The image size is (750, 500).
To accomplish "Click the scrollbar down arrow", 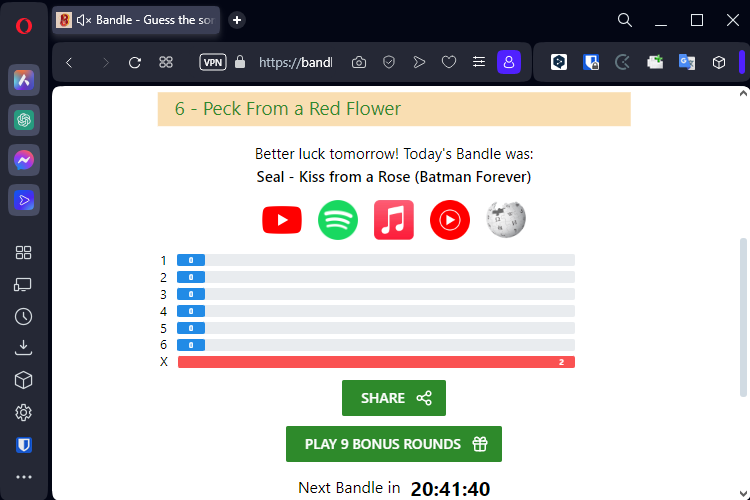I will [743, 493].
